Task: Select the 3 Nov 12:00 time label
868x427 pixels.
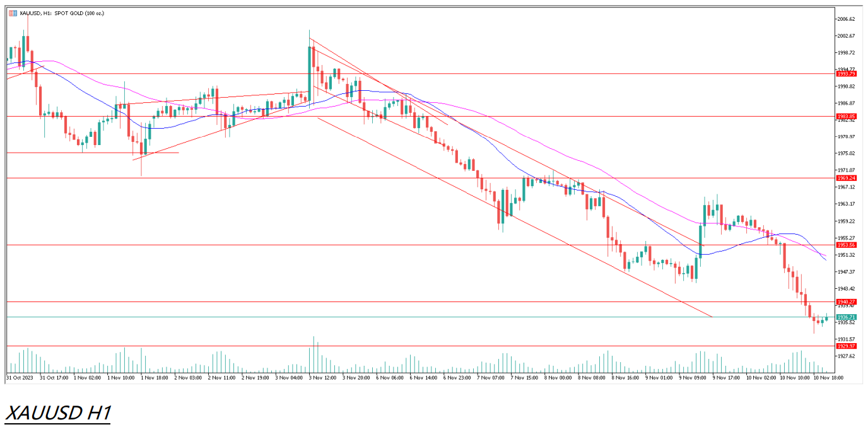Action: [322, 378]
